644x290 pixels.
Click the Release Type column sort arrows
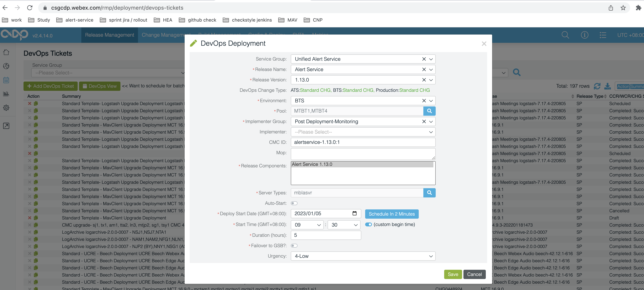605,96
